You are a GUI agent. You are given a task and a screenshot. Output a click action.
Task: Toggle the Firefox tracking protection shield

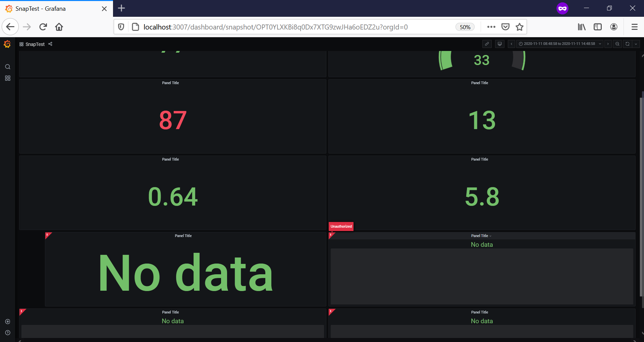tap(121, 27)
